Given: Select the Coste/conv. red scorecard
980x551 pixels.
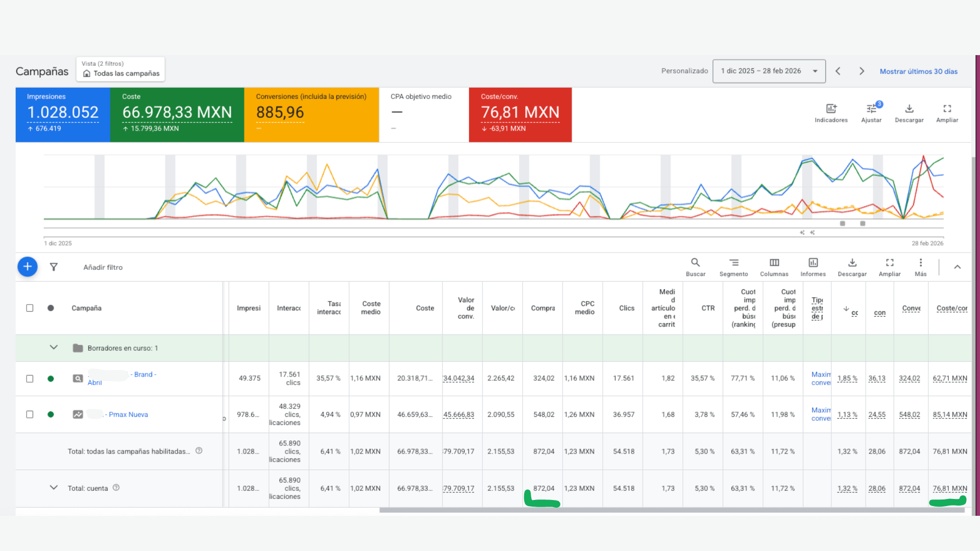Looking at the screenshot, I should [x=520, y=115].
